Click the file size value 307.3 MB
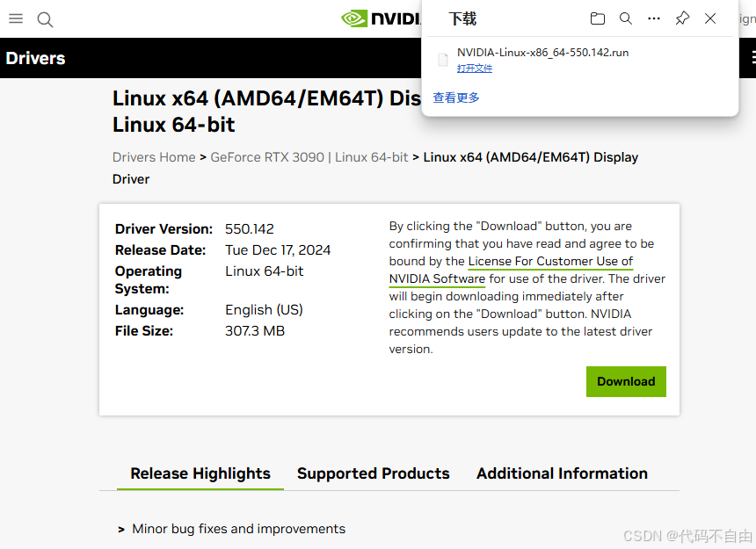The width and height of the screenshot is (756, 549). tap(255, 331)
